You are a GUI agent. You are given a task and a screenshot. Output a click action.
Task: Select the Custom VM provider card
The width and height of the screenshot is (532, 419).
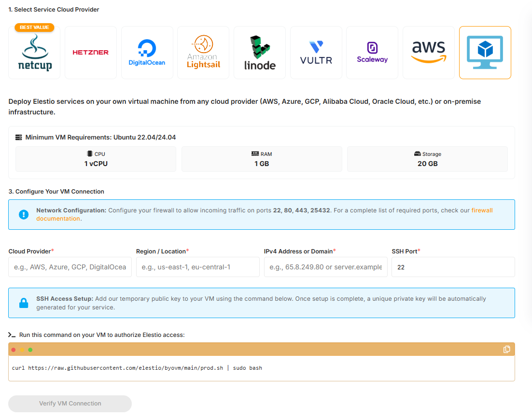pos(485,52)
